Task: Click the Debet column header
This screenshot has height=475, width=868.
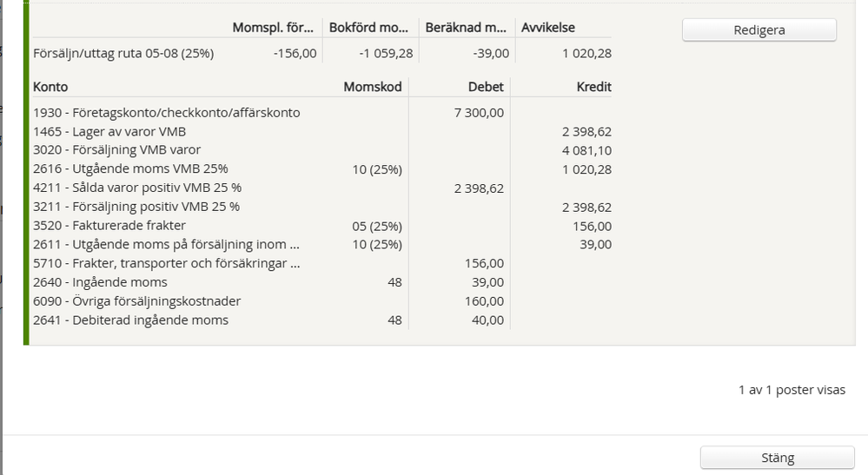Action: pyautogui.click(x=486, y=87)
